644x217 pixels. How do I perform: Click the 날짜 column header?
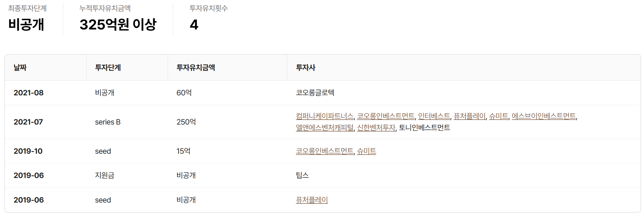[x=20, y=68]
